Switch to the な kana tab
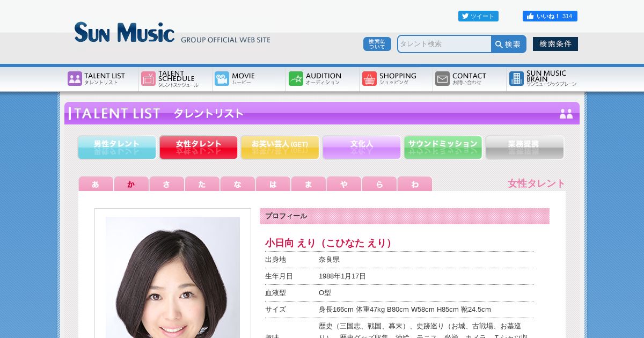This screenshot has height=338, width=644. point(238,184)
